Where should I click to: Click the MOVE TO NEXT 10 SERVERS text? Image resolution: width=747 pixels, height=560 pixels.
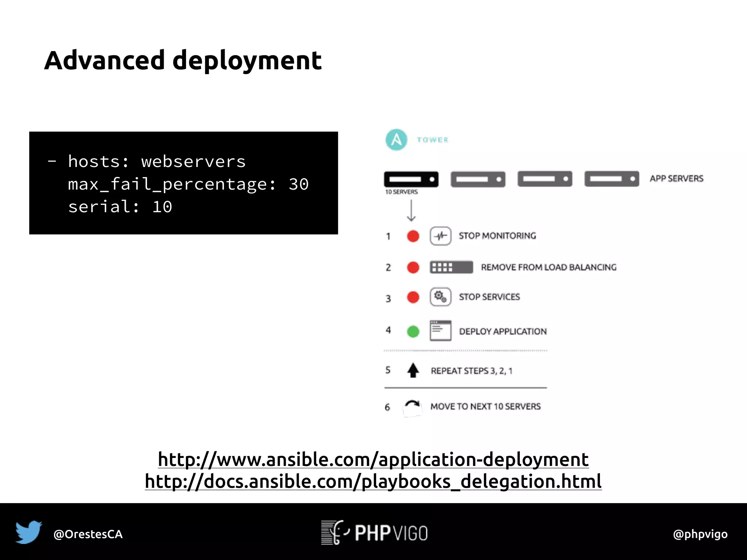pyautogui.click(x=485, y=407)
